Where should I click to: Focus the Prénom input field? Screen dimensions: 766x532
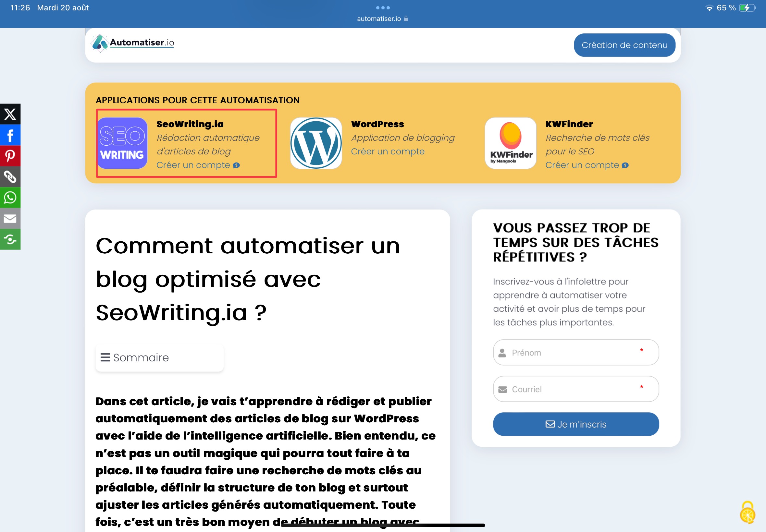point(575,352)
